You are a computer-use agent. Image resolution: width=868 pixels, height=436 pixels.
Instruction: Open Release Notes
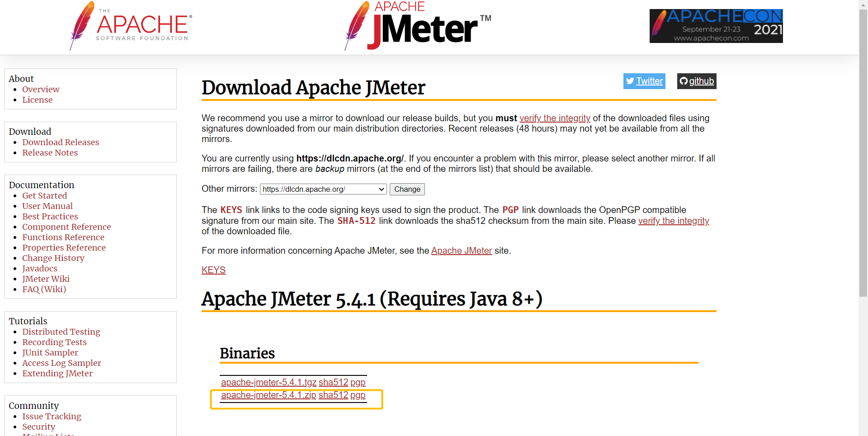(50, 152)
